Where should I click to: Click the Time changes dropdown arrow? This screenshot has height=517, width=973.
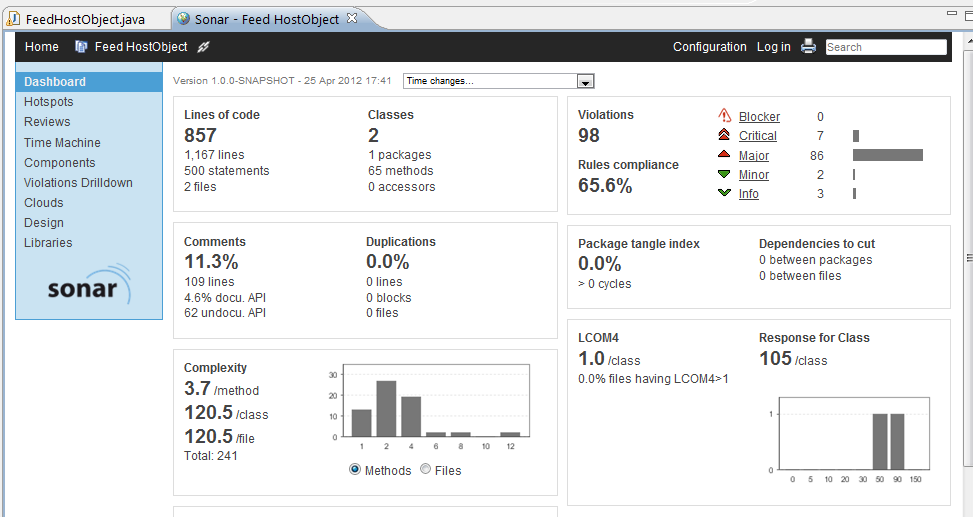[x=586, y=81]
